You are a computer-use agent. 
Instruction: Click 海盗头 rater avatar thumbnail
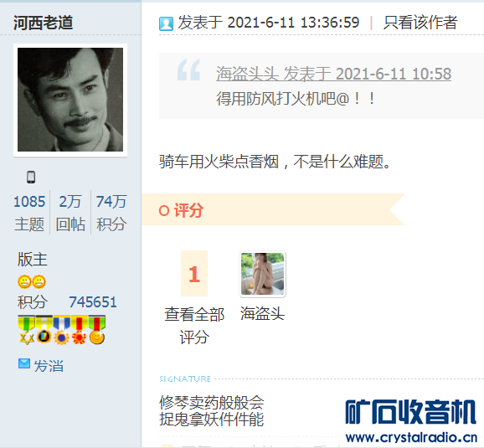[263, 274]
